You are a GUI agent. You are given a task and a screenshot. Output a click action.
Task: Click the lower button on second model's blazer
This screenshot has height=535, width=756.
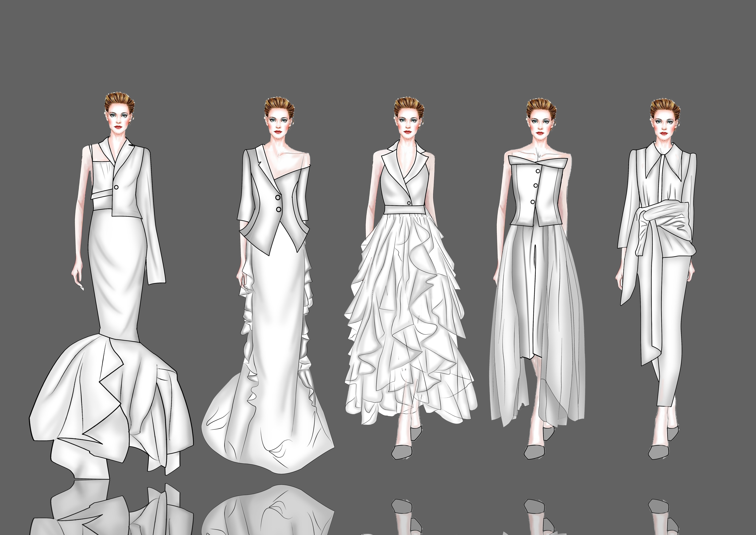click(279, 209)
